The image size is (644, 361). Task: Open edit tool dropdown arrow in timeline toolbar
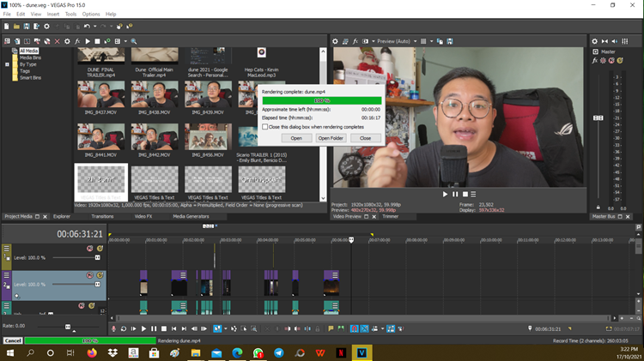point(225,328)
